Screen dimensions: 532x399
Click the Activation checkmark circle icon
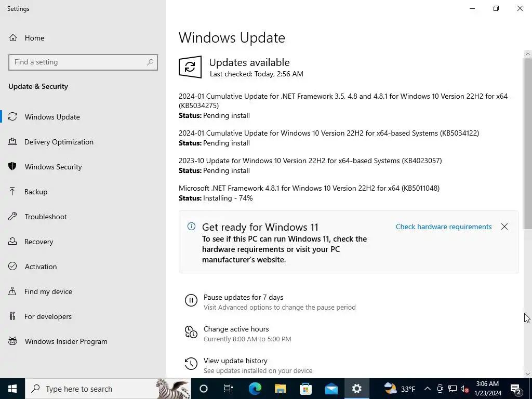pos(12,267)
